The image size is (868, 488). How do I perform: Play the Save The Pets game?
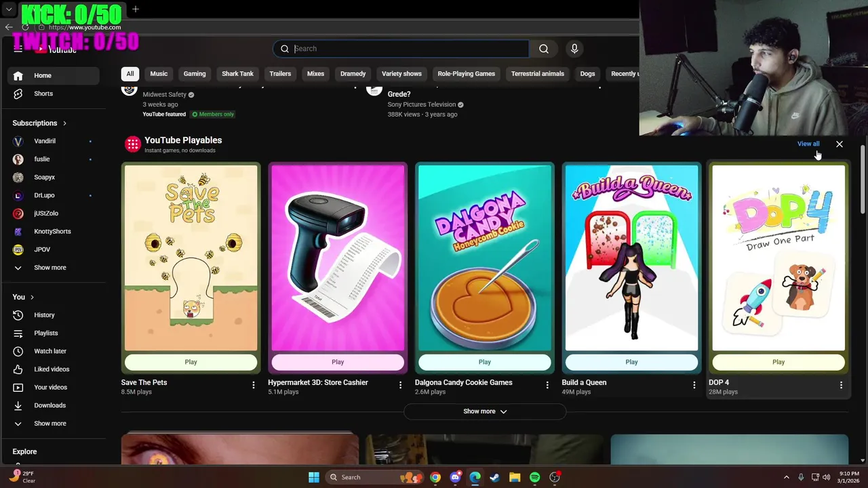point(191,362)
